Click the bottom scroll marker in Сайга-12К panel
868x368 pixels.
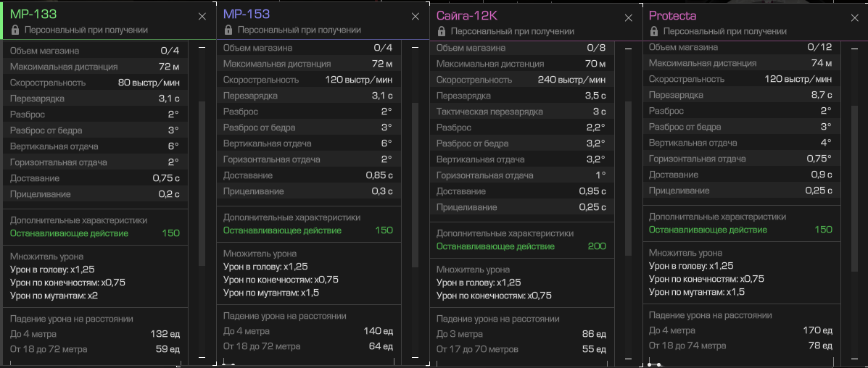coord(628,358)
